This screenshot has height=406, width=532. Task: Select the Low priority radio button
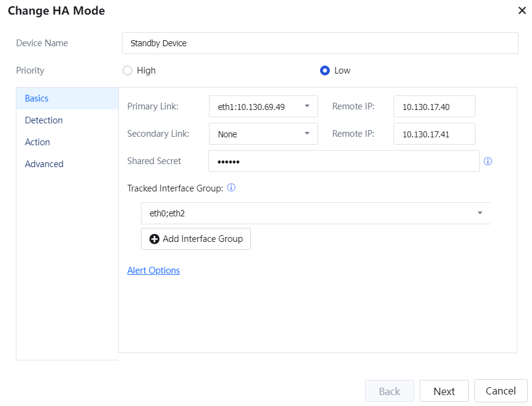pos(325,71)
